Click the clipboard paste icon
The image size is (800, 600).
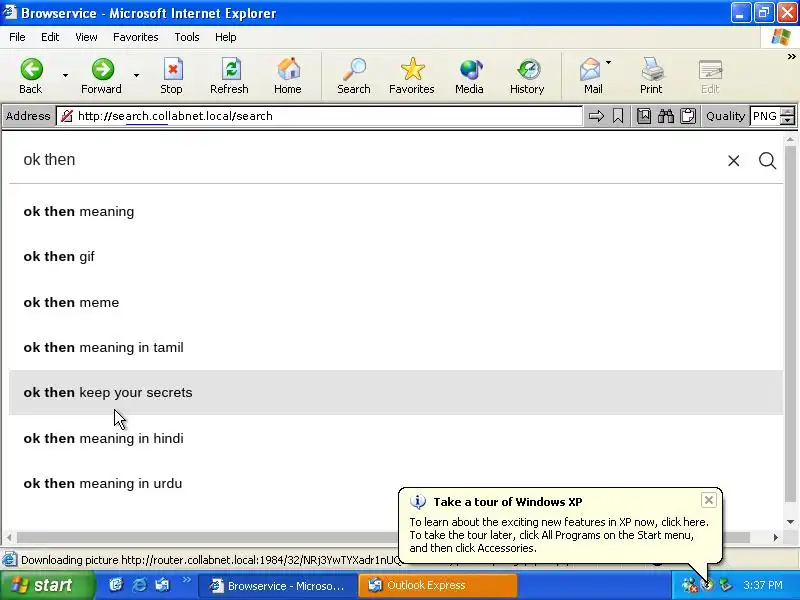688,116
